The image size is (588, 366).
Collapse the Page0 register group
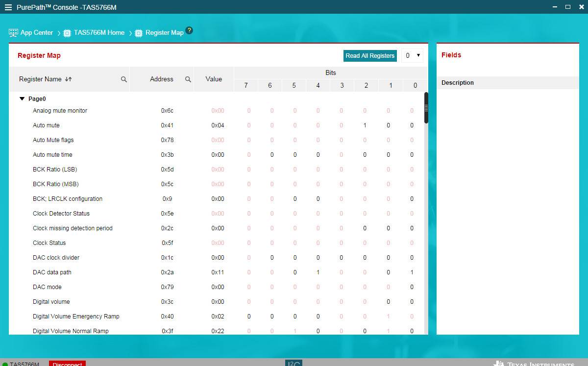(22, 98)
